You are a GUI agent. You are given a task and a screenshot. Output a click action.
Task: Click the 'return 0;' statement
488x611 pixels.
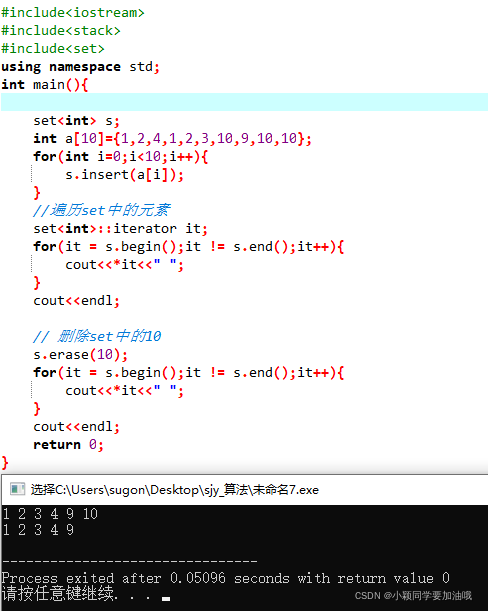[x=69, y=444]
